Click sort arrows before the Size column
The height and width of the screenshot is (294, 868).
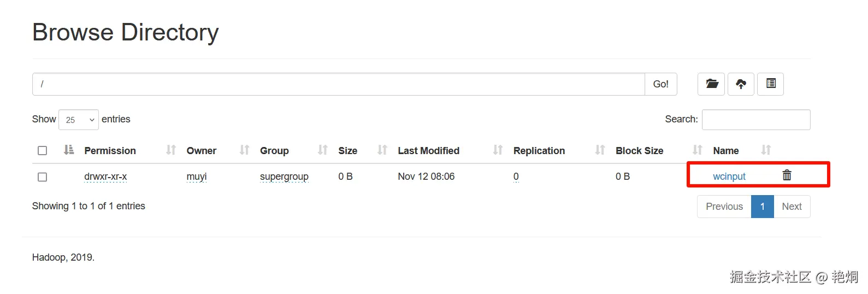pos(323,150)
